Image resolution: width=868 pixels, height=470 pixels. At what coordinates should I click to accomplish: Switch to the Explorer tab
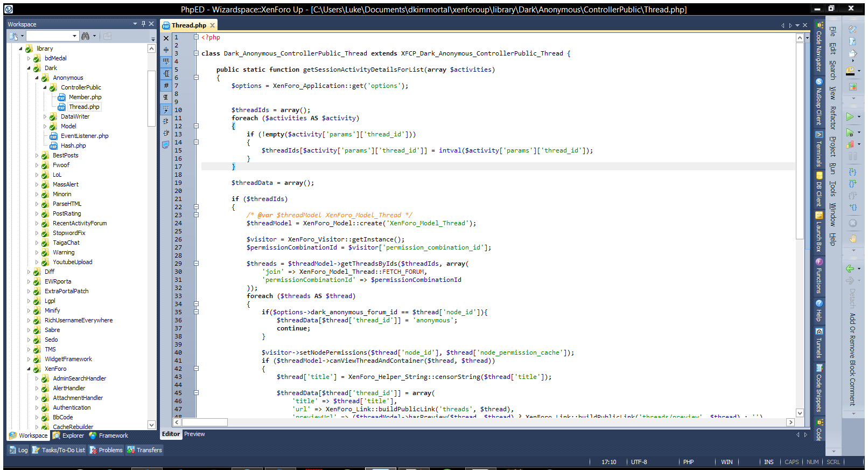coord(68,436)
